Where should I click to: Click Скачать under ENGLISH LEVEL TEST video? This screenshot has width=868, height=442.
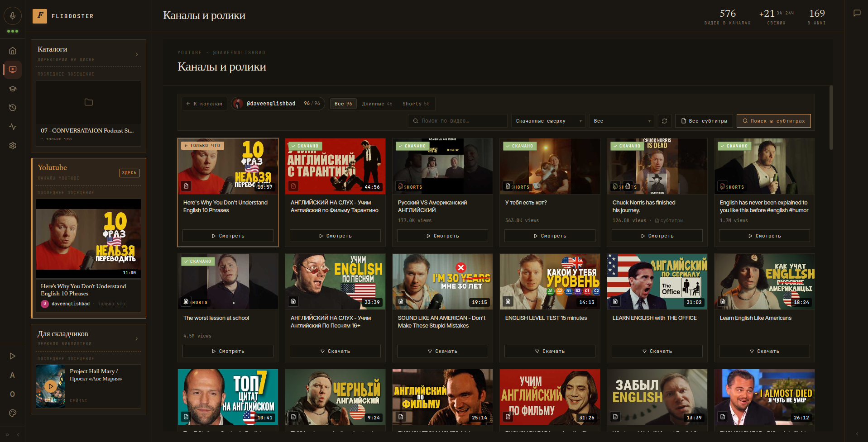550,351
